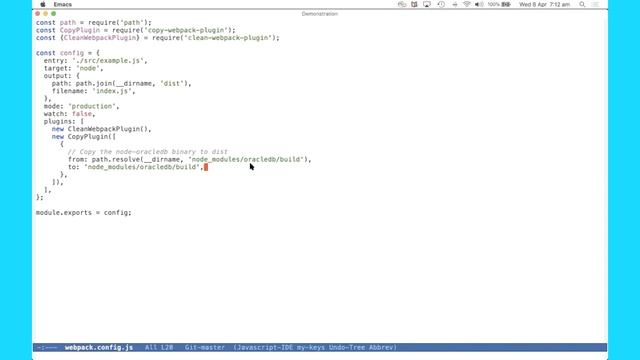The width and height of the screenshot is (640, 360).
Task: Minimize the window with the yellow button
Action: tap(46, 14)
